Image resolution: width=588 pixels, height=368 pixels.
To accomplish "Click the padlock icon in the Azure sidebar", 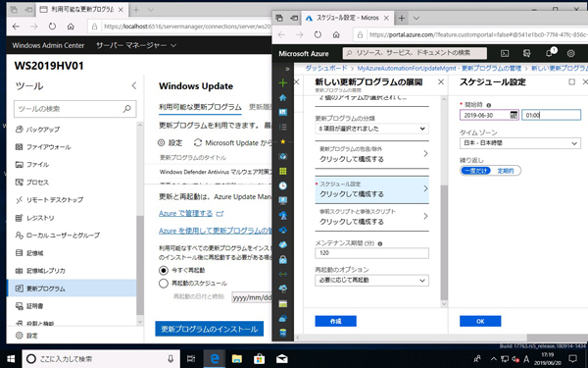I will [x=283, y=259].
